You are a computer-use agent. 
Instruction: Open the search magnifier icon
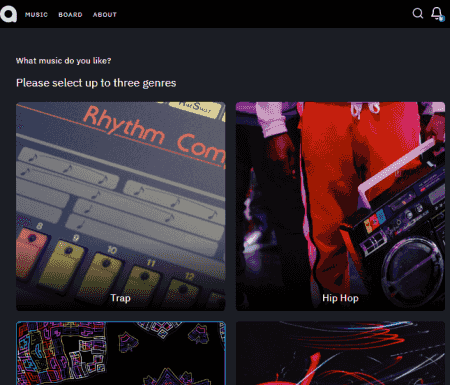point(418,13)
